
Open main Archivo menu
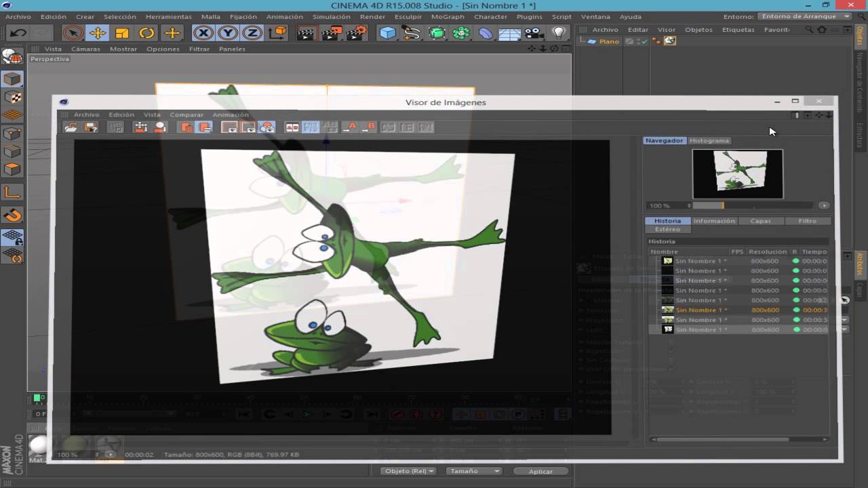click(18, 16)
